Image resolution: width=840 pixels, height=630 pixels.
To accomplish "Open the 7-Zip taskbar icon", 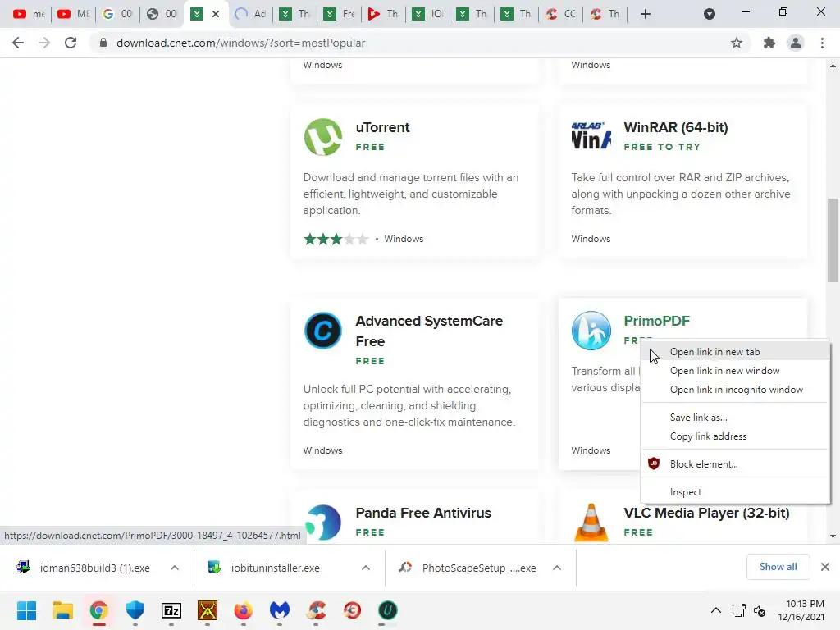I will [171, 610].
